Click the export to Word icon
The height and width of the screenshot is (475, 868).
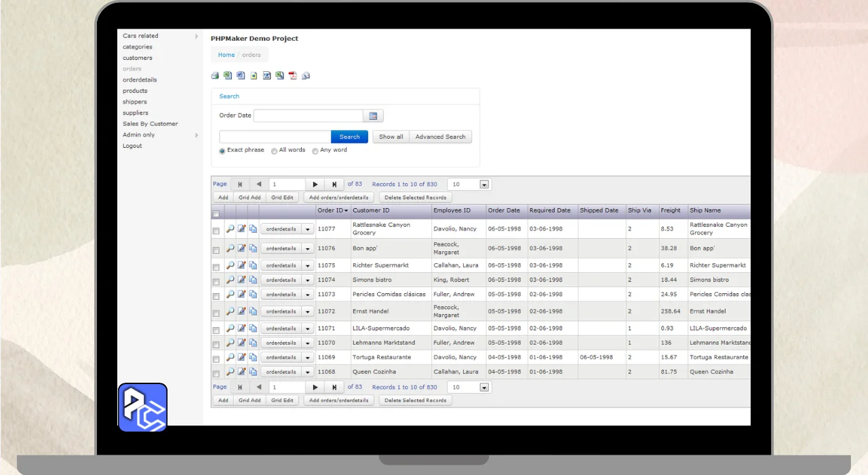[x=241, y=75]
